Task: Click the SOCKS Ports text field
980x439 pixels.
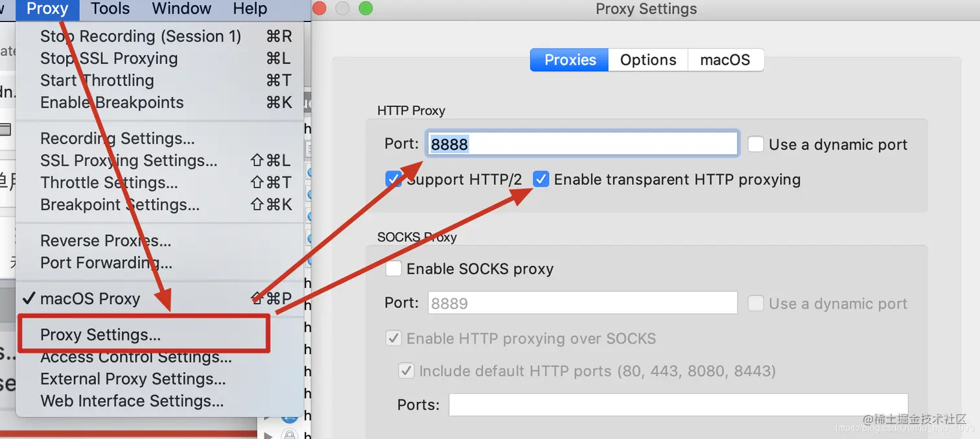Action: tap(679, 405)
